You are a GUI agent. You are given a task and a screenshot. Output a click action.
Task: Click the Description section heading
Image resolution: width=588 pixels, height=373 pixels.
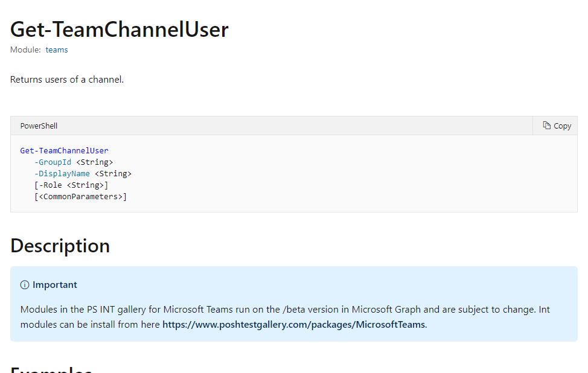[60, 246]
